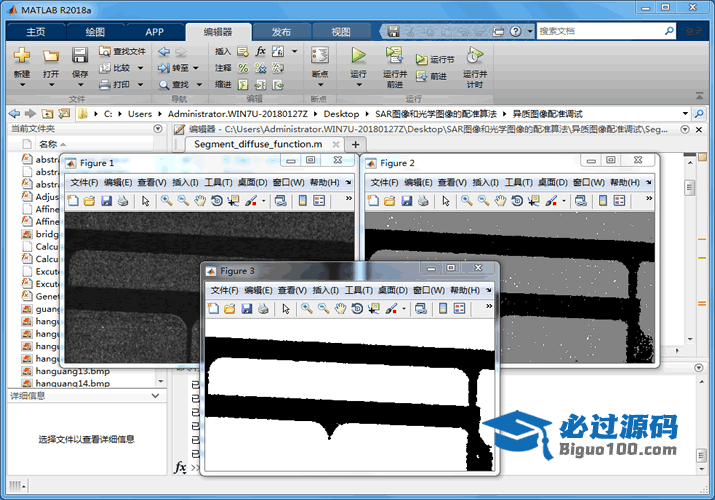Click Insert Legend icon in Figure 2
Image resolution: width=715 pixels, height=500 pixels.
(619, 201)
